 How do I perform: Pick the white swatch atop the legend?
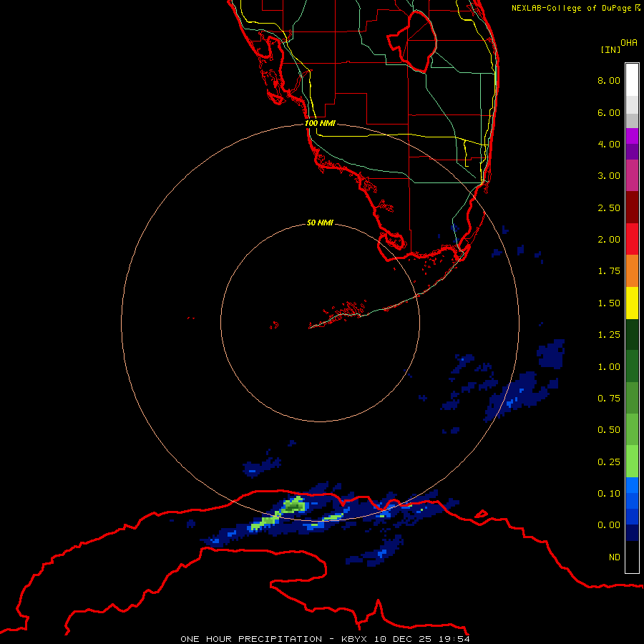pos(632,79)
